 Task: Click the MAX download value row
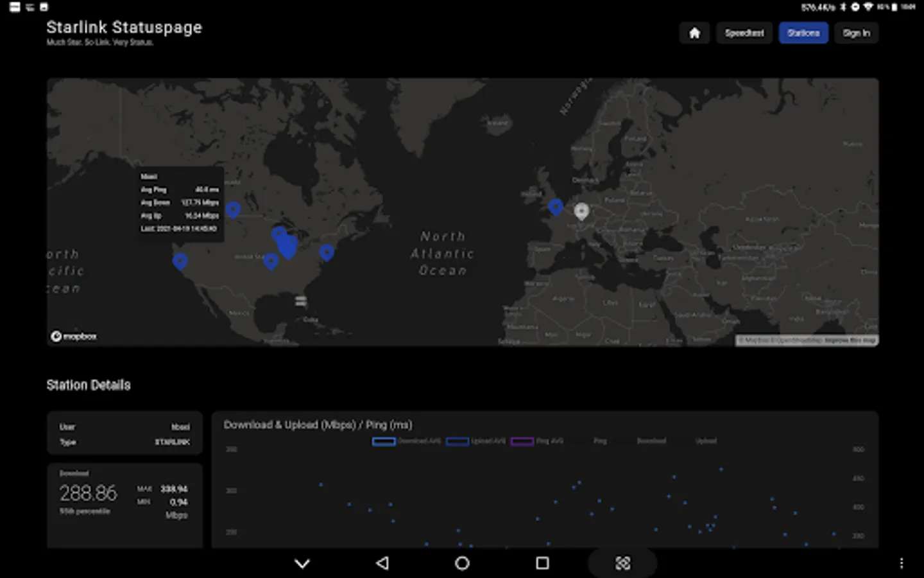[162, 489]
